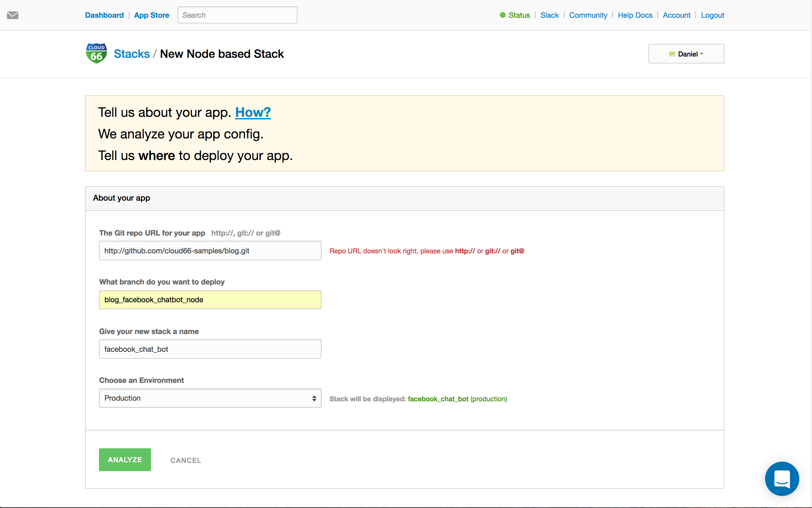Open the How? help link
This screenshot has width=812, height=508.
click(253, 112)
